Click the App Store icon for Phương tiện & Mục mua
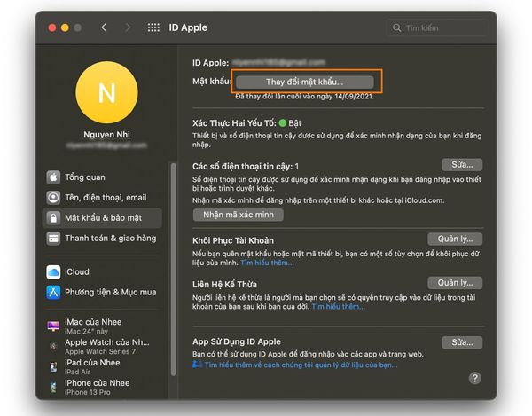Screen dimensions: 532x416 coord(53,292)
